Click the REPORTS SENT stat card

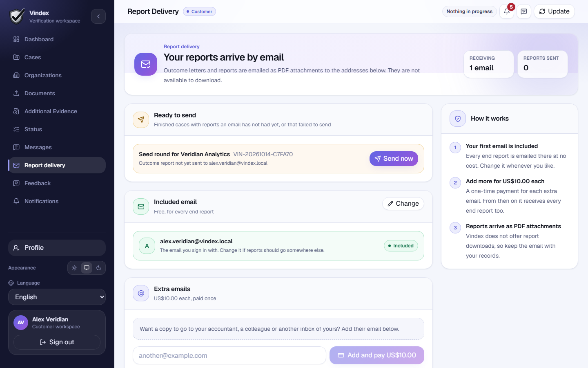(543, 64)
